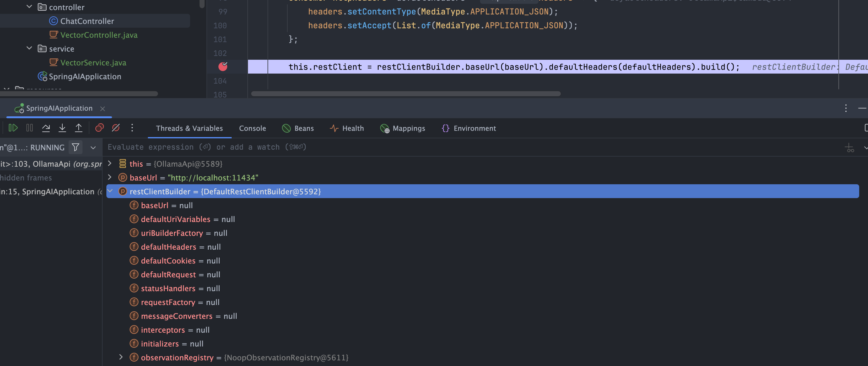The image size is (868, 366).
Task: Close the SpringAIApplication debug tab
Action: tap(103, 108)
